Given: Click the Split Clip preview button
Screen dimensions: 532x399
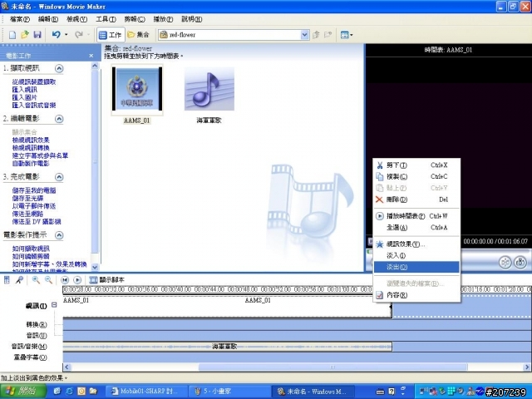Looking at the screenshot, I should point(505,263).
